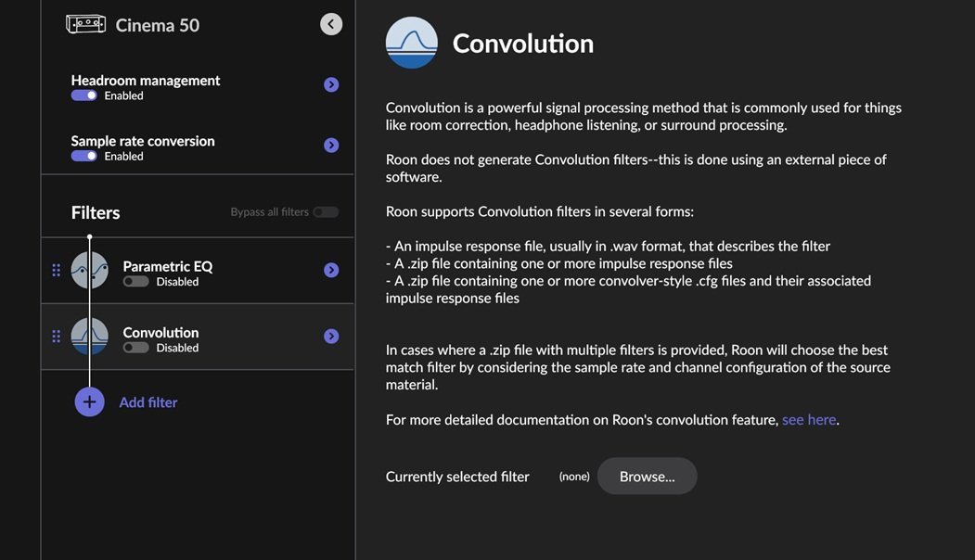Click the Parametric EQ filter icon
The image size is (975, 560).
(x=90, y=270)
